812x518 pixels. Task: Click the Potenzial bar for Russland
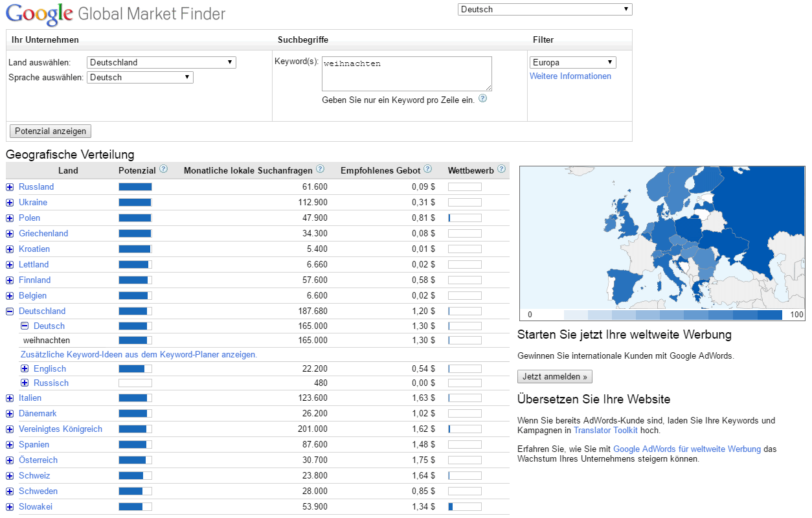(x=135, y=187)
